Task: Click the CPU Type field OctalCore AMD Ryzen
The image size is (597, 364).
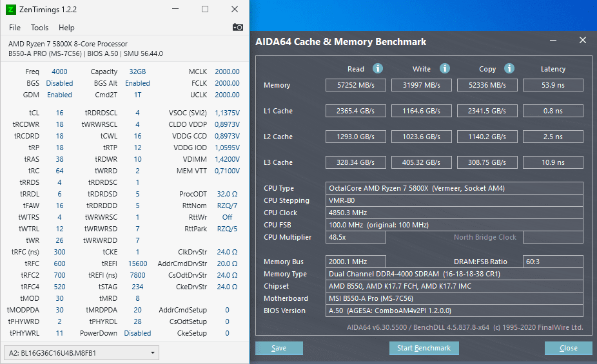Action: [x=455, y=188]
